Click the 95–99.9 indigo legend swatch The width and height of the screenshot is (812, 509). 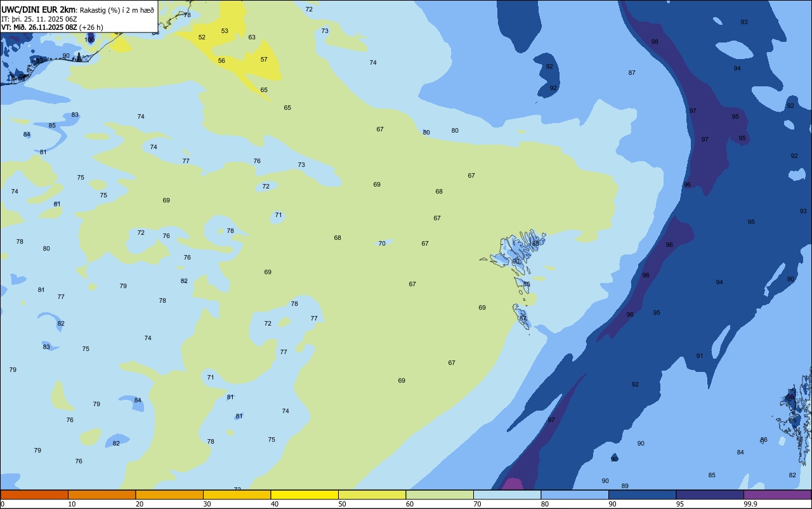[710, 494]
